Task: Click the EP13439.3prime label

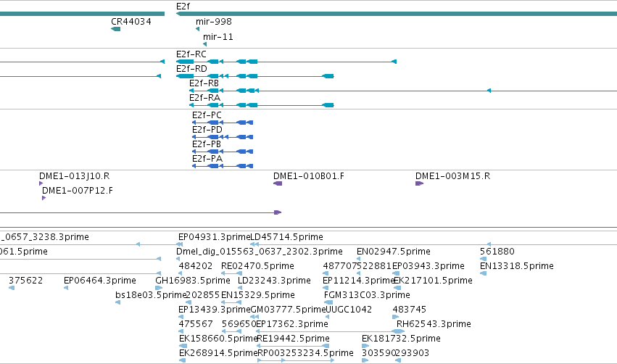Action: (x=214, y=310)
